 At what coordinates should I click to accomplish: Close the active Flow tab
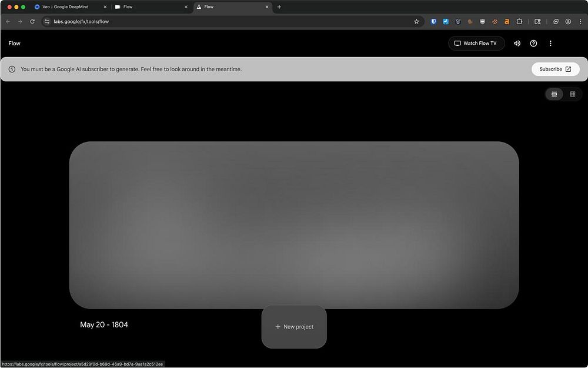[266, 6]
